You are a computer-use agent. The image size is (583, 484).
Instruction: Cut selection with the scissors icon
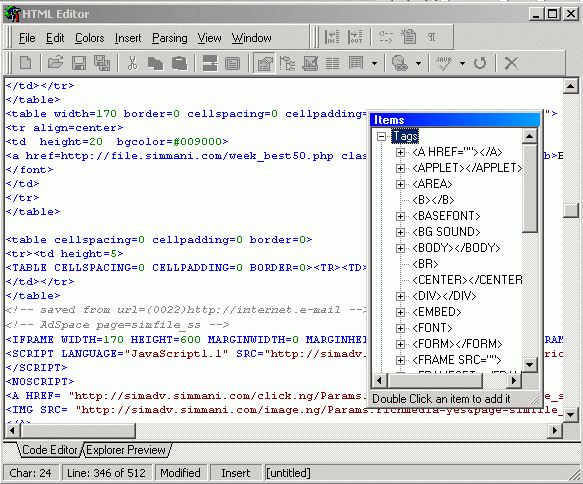click(132, 63)
